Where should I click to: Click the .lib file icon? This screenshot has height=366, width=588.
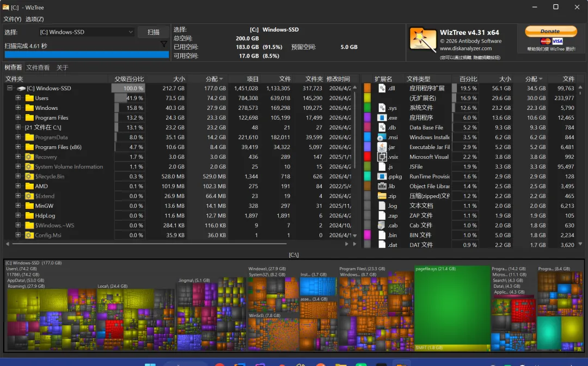pyautogui.click(x=382, y=186)
